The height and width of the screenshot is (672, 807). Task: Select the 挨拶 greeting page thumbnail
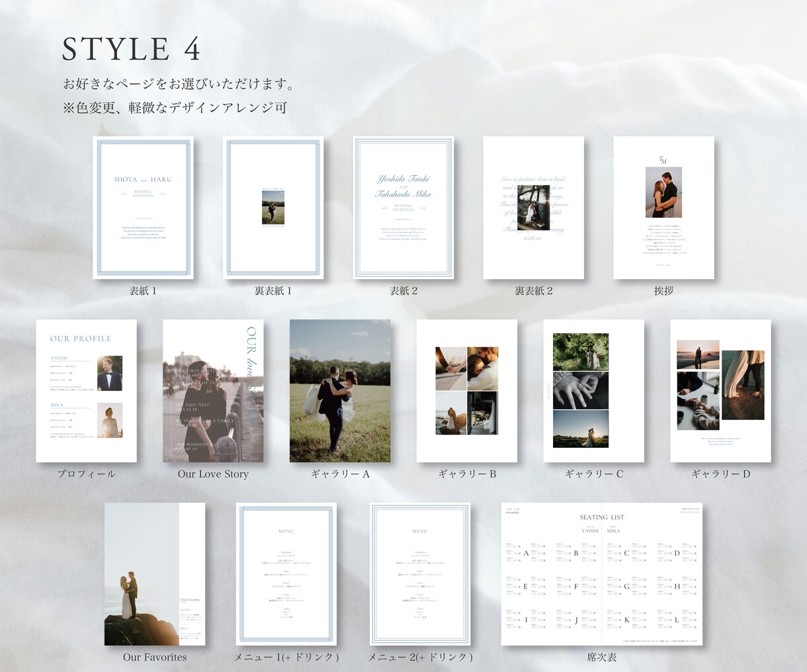[x=664, y=208]
